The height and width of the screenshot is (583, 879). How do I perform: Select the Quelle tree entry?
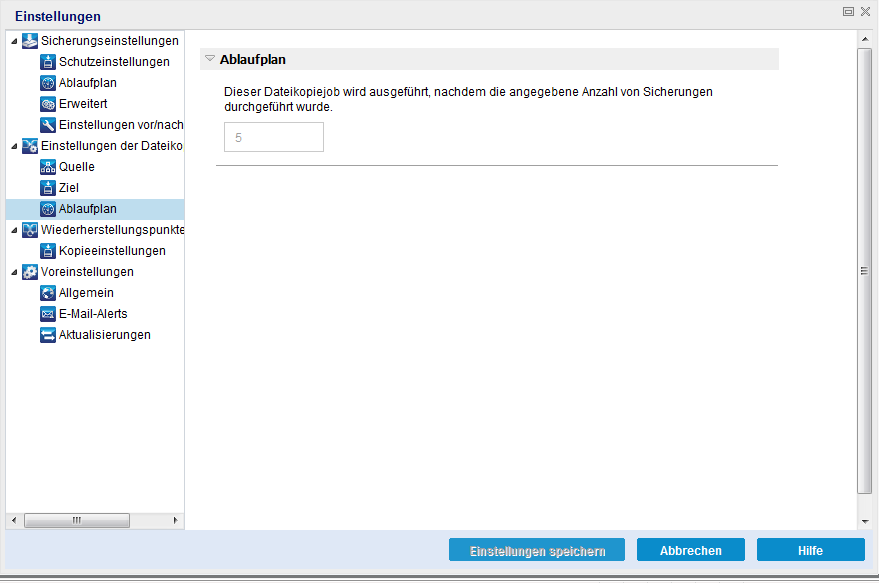(77, 167)
